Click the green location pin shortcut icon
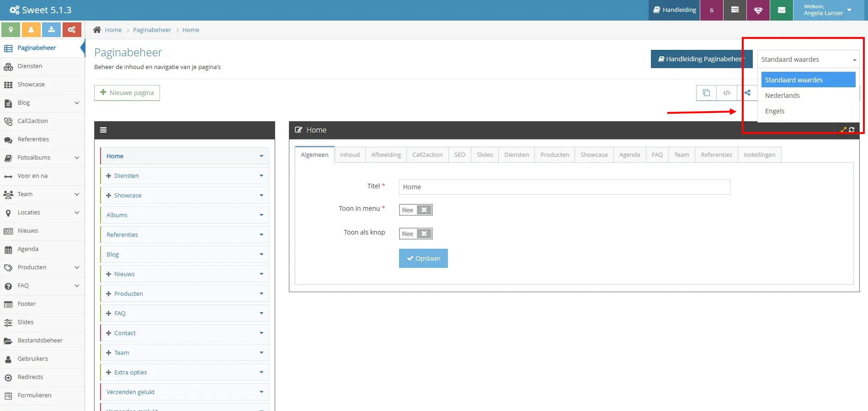 pyautogui.click(x=11, y=30)
